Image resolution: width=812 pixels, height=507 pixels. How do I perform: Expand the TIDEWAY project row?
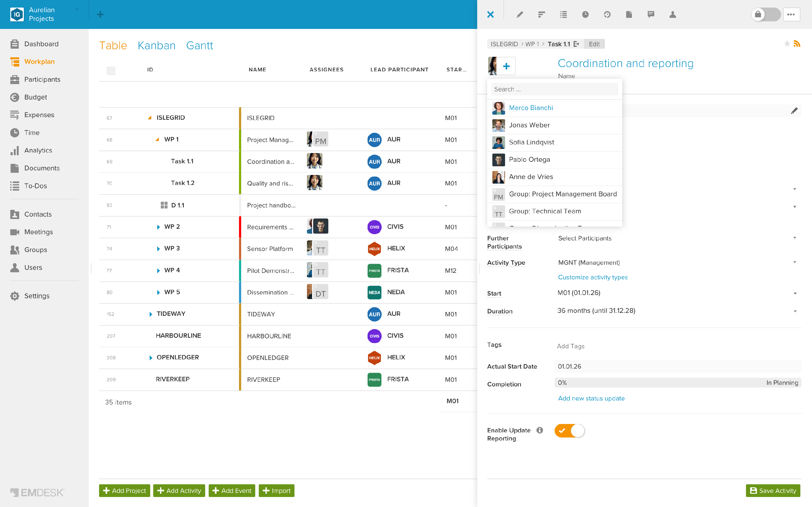click(151, 314)
